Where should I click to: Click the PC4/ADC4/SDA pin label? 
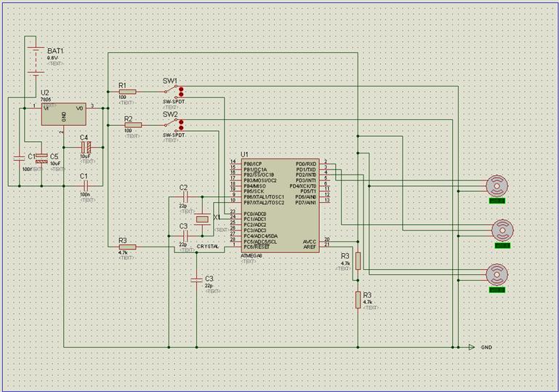click(261, 236)
